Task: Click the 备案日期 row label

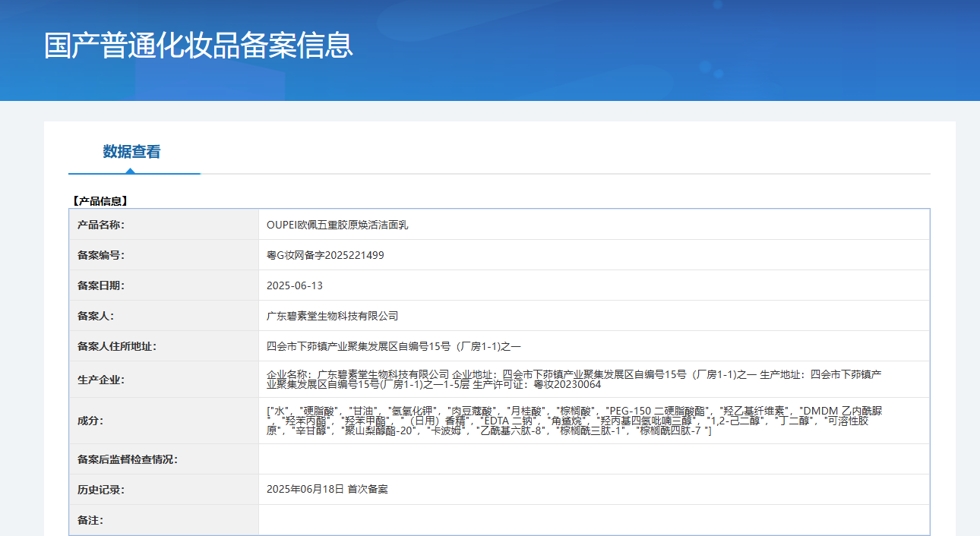Action: tap(101, 285)
